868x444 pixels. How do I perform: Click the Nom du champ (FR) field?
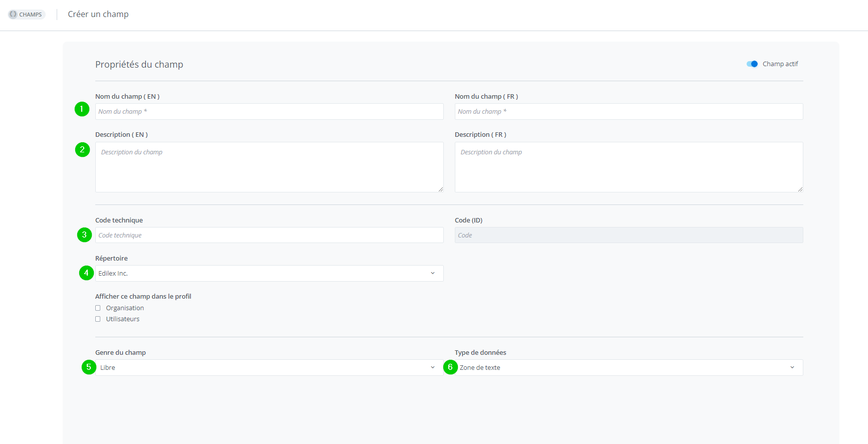pyautogui.click(x=628, y=112)
